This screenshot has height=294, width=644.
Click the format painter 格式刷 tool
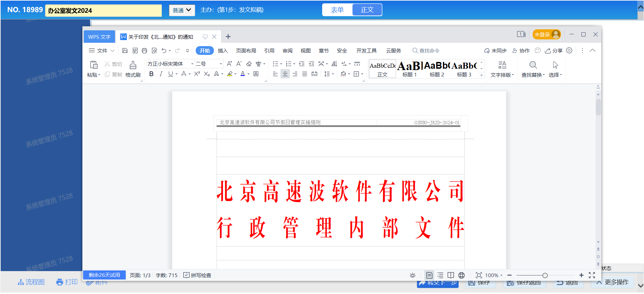(133, 69)
